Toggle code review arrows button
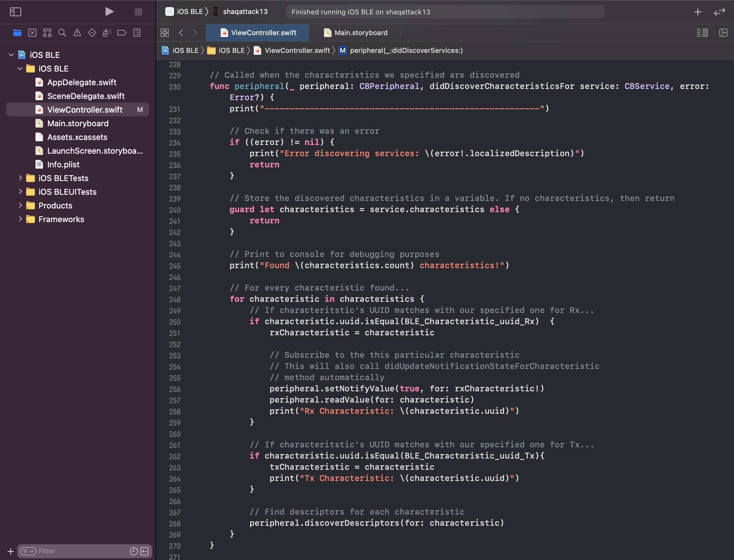 click(x=719, y=12)
